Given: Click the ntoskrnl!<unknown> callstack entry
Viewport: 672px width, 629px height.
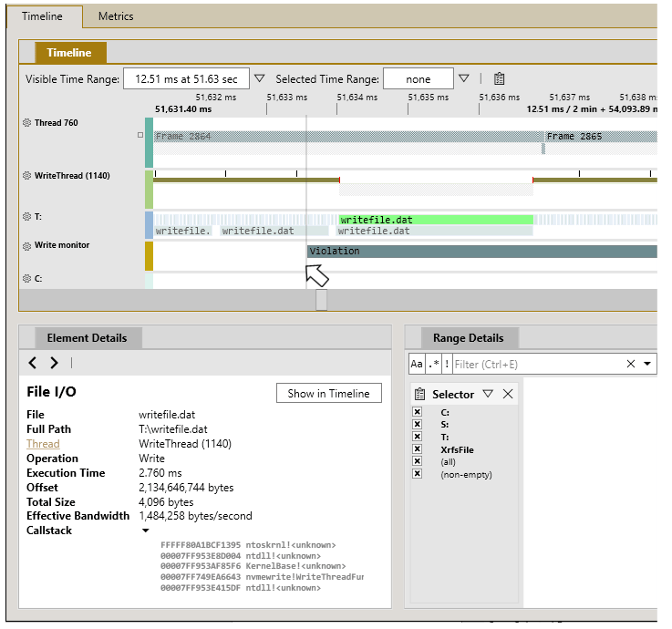Looking at the screenshot, I should click(x=248, y=545).
